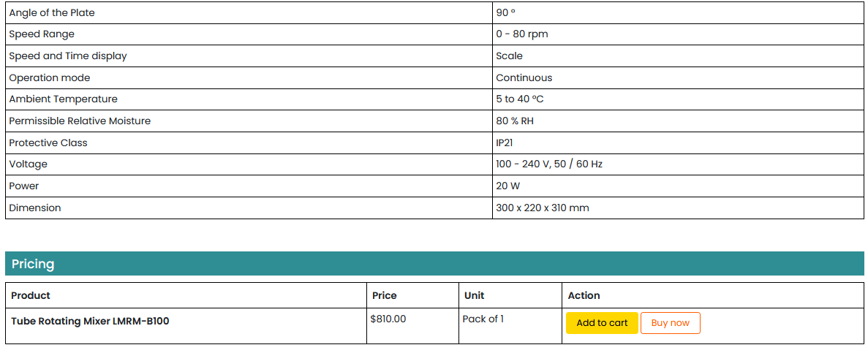Select the 80 % RH moisture value
Screen dimensions: 868x353
click(515, 121)
